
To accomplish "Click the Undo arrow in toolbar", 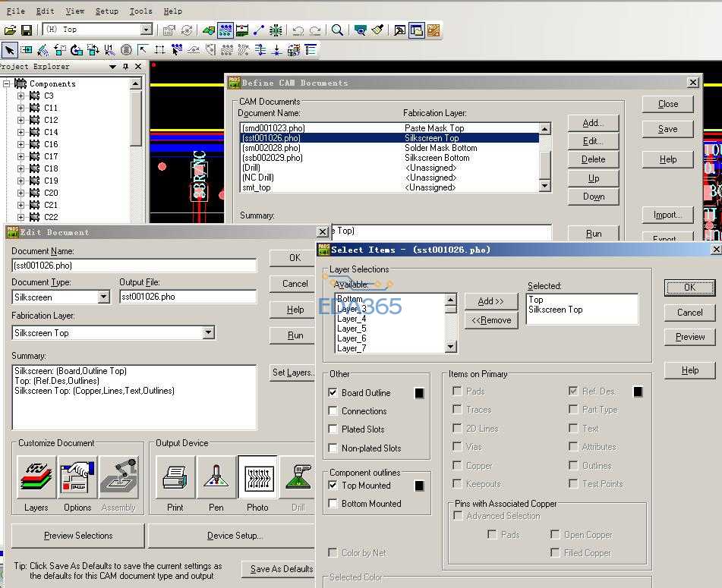I will [x=298, y=30].
